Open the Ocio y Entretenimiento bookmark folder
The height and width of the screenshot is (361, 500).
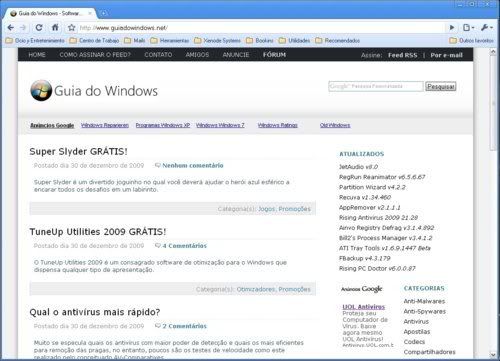35,40
